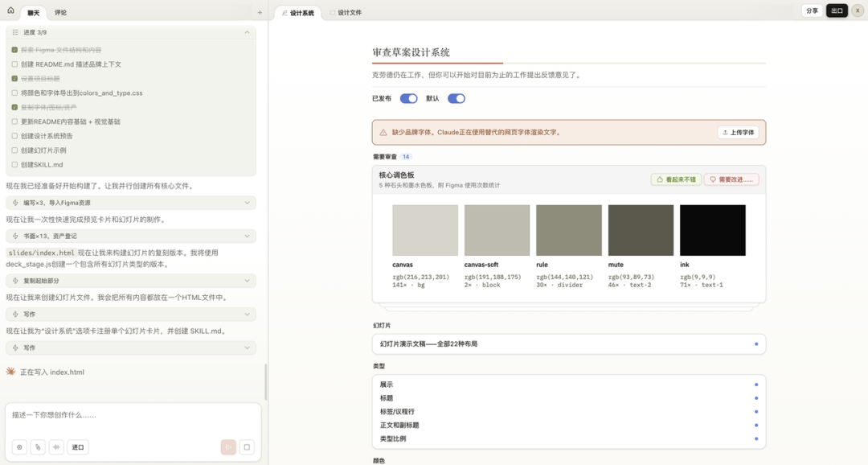Click the square stop button beside send
The height and width of the screenshot is (465, 868).
pos(247,447)
